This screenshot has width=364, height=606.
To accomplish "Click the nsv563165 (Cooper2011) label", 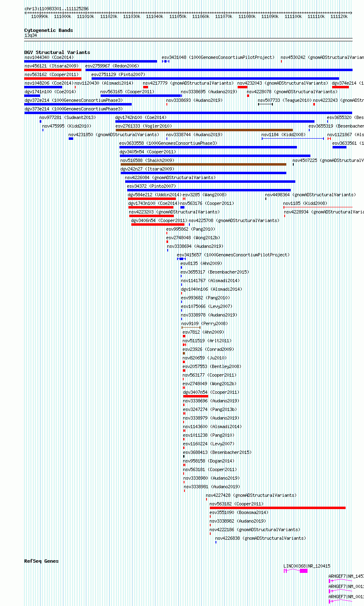I will click(128, 92).
